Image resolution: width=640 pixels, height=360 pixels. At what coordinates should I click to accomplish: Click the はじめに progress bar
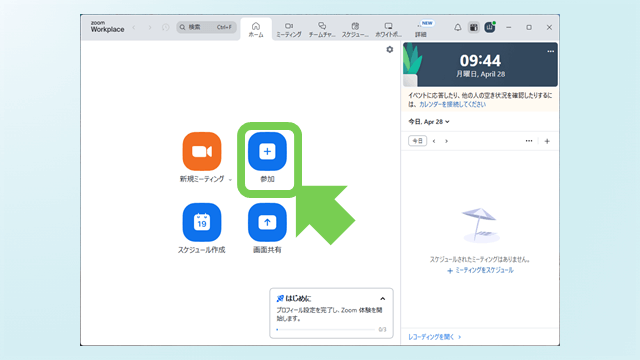pos(325,329)
